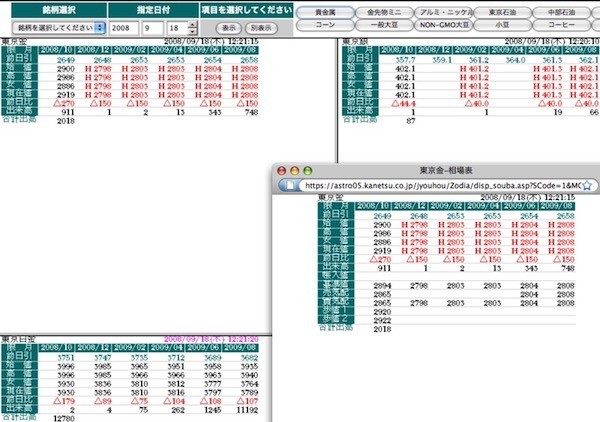Select the コーン category button
The image size is (600, 422).
[325, 25]
